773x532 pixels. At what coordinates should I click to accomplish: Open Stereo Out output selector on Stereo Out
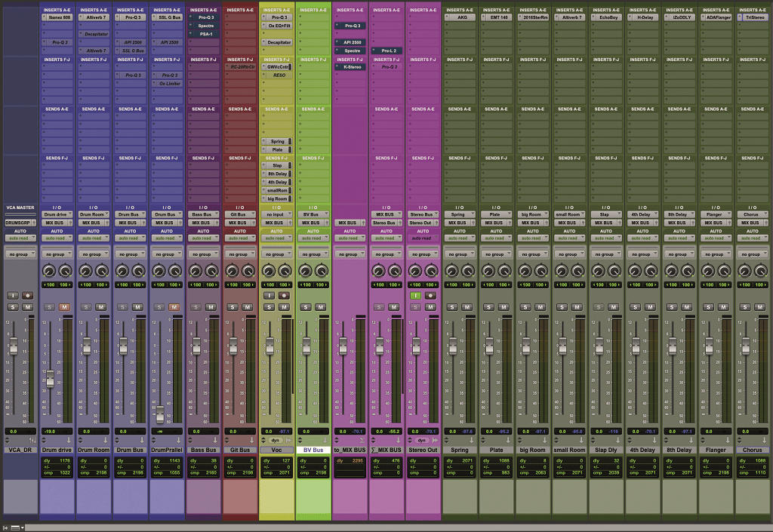[423, 223]
